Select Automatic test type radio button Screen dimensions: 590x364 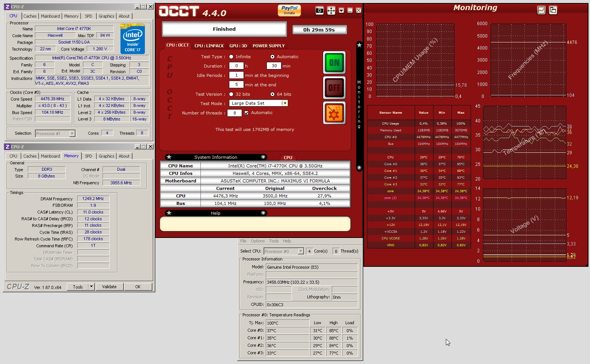tap(272, 57)
